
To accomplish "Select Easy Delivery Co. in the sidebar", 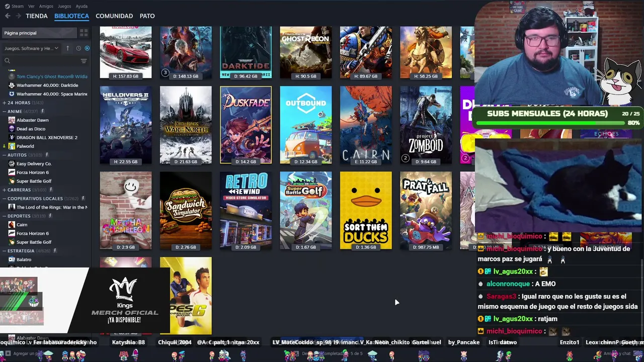I will coord(34,163).
